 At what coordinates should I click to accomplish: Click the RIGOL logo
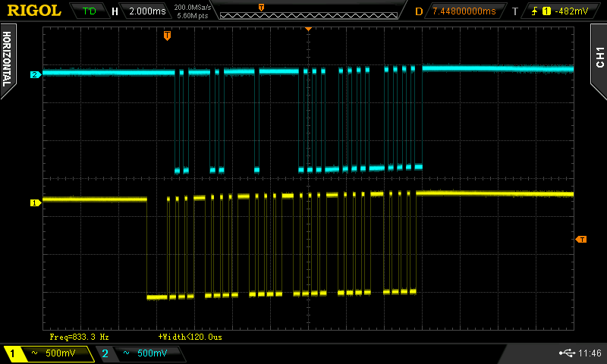point(34,11)
